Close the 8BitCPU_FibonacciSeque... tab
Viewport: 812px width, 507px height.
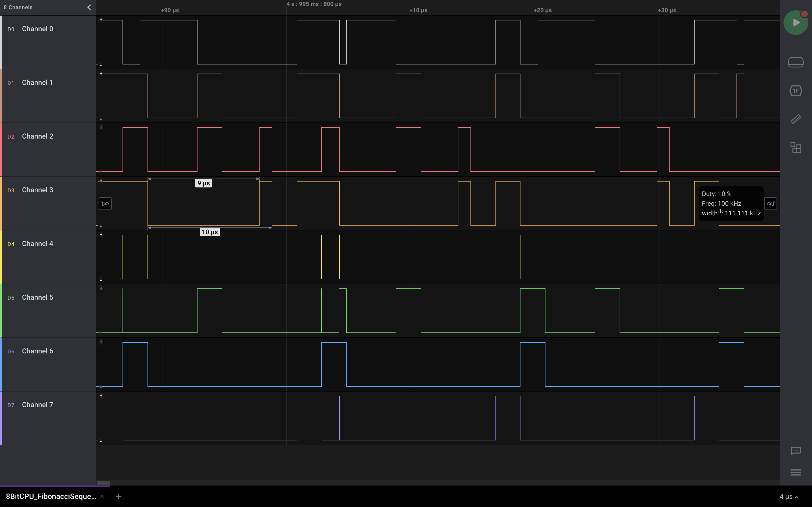point(102,496)
